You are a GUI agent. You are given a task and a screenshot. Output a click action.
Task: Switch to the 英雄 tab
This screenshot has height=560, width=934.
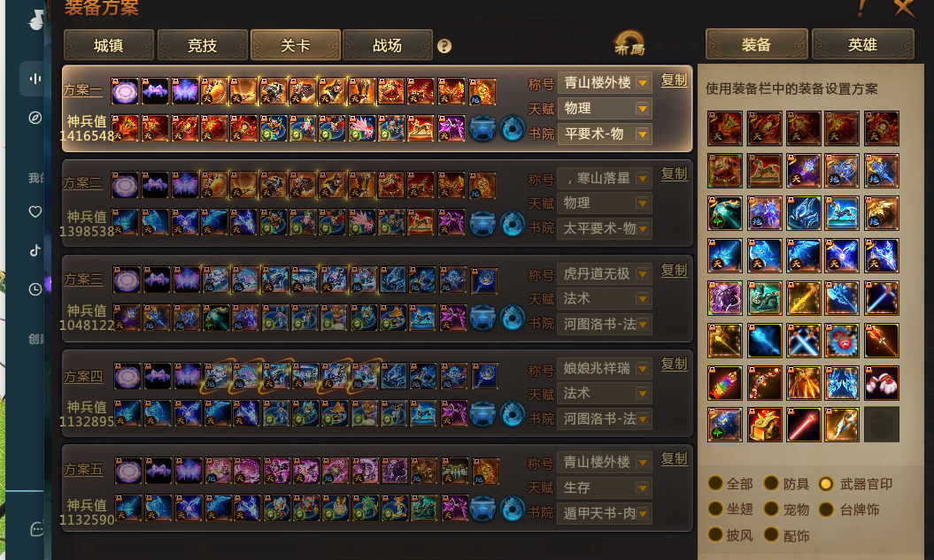pyautogui.click(x=862, y=44)
